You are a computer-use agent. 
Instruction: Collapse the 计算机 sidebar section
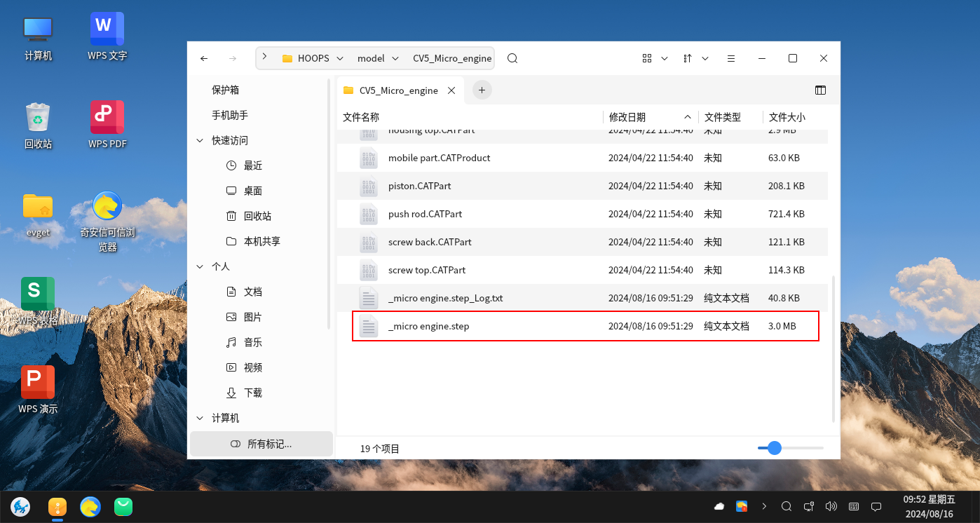pyautogui.click(x=200, y=418)
